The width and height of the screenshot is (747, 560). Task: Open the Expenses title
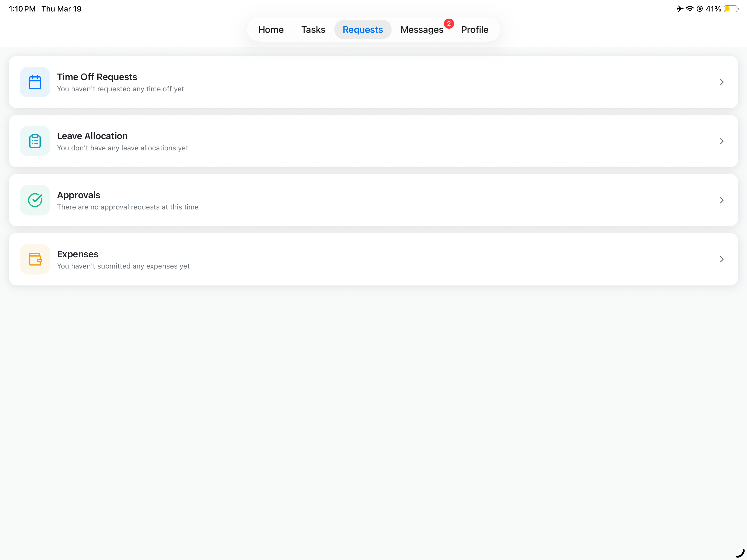click(x=78, y=254)
